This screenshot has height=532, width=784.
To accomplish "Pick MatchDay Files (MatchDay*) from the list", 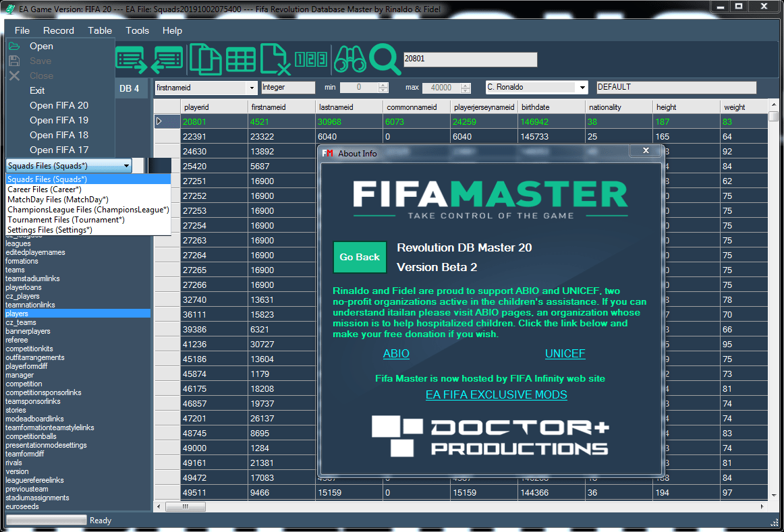I will (88, 200).
